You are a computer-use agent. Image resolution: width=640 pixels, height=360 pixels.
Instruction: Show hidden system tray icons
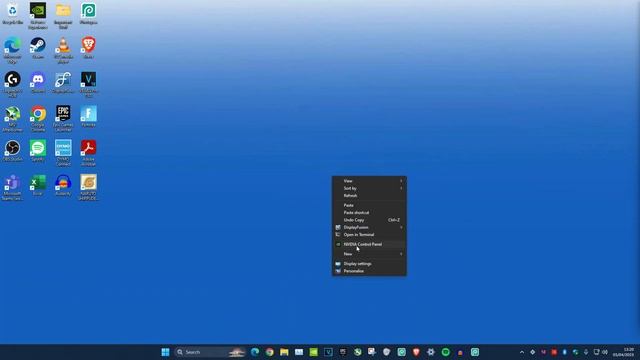pos(522,352)
